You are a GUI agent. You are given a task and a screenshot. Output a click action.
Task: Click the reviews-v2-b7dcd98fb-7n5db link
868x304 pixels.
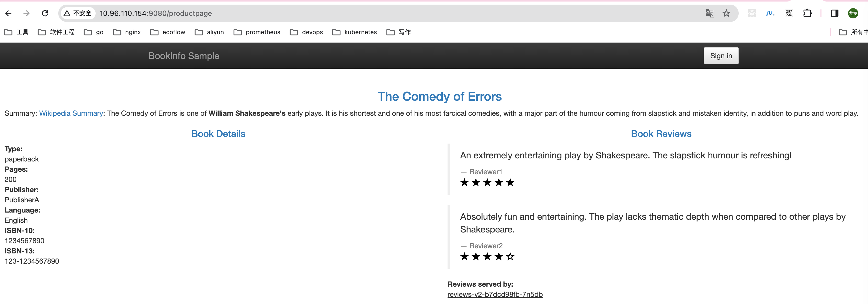point(495,294)
